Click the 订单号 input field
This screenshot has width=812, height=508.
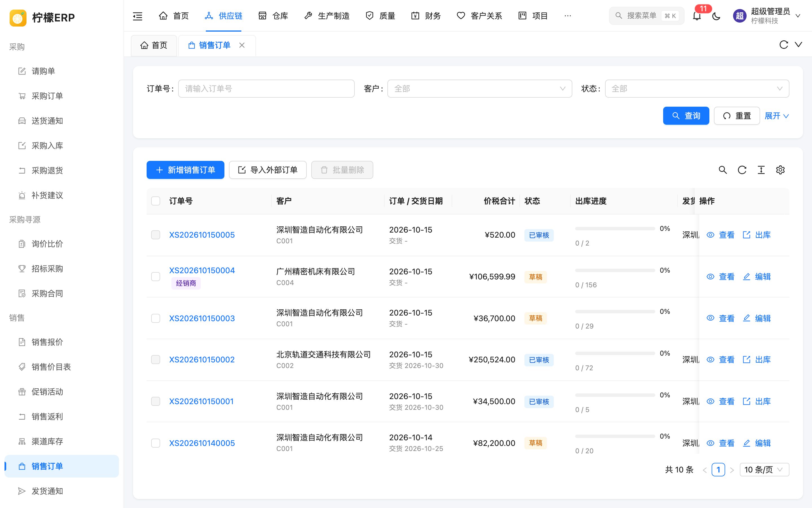click(x=266, y=89)
